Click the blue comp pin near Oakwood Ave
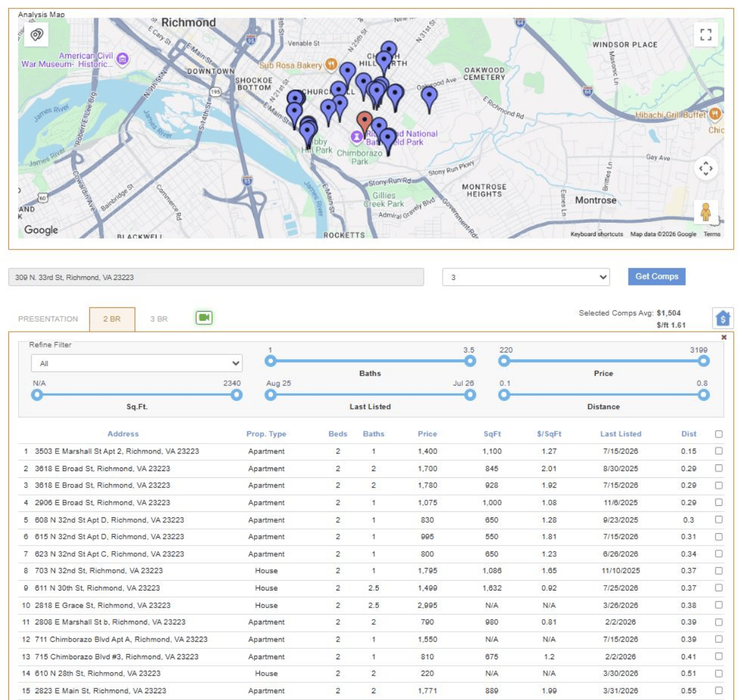 [429, 99]
